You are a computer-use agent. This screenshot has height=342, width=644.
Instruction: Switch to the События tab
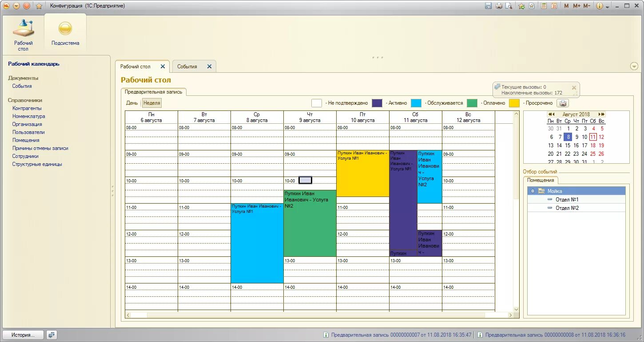coord(187,67)
